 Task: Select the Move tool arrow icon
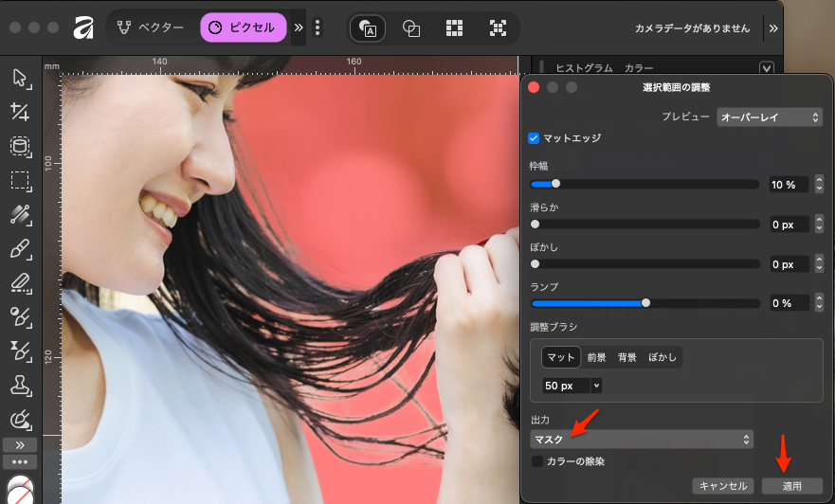[x=20, y=78]
